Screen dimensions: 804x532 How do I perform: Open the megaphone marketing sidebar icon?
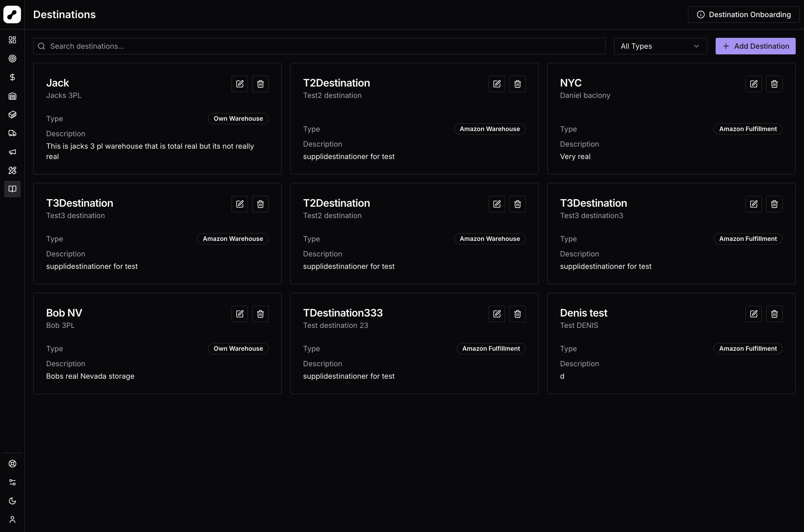[12, 152]
